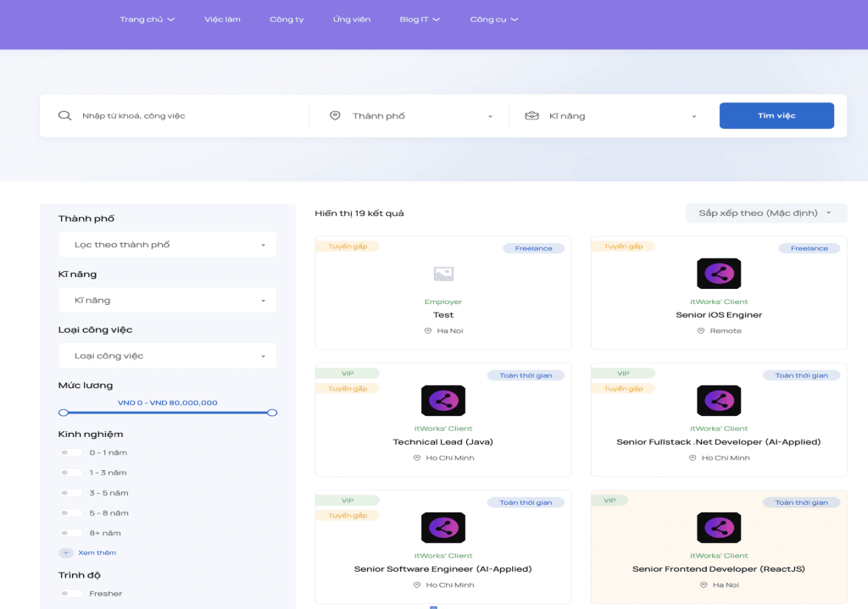
Task: Click location pin next to Ha Noi on Test card
Action: pos(428,331)
